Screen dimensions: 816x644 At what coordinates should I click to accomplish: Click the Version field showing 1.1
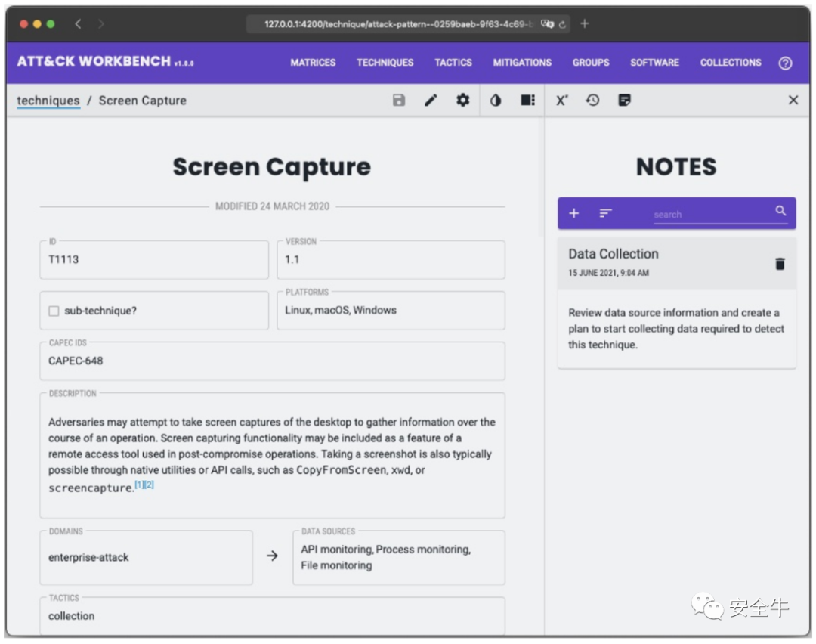tap(391, 259)
